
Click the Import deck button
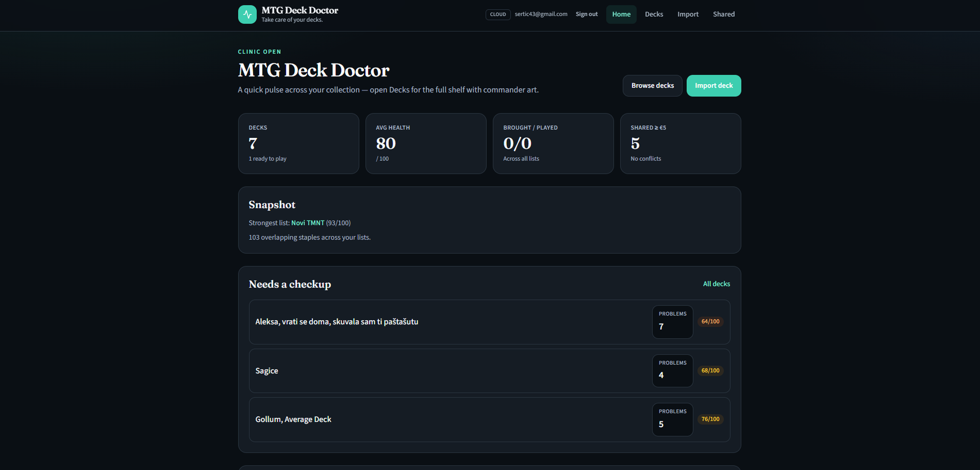pos(714,86)
